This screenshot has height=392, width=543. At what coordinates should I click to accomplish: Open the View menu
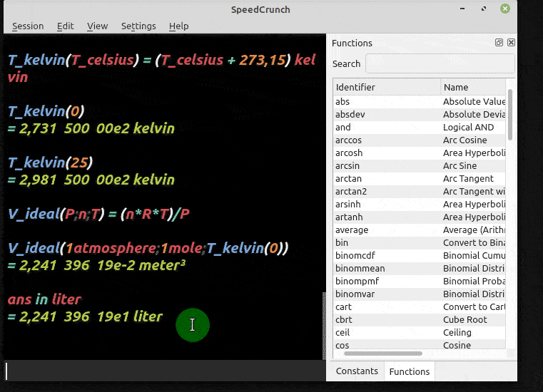97,26
